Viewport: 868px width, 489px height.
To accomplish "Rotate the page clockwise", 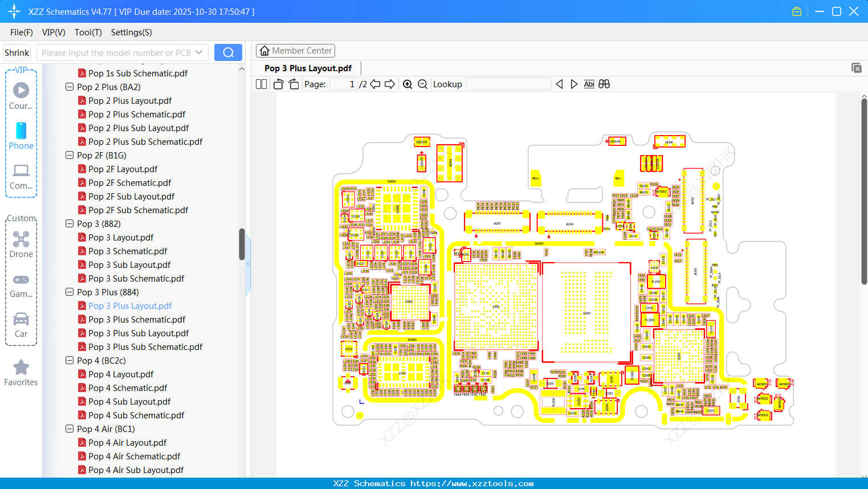I will (293, 84).
